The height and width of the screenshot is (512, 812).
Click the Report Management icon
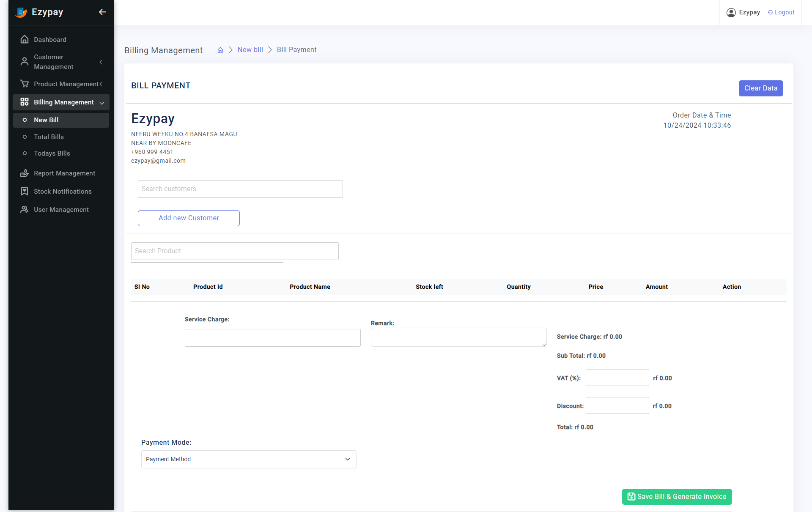click(x=25, y=173)
